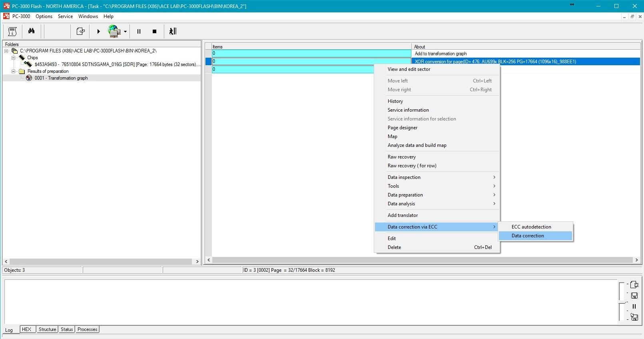Image resolution: width=644 pixels, height=339 pixels.
Task: Click the floppy with arrow log icon
Action: click(x=634, y=317)
